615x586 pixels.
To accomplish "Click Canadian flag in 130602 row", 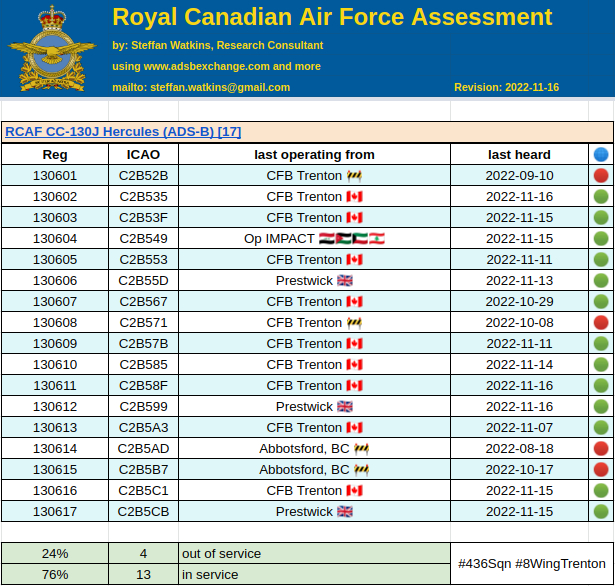I will pyautogui.click(x=354, y=197).
